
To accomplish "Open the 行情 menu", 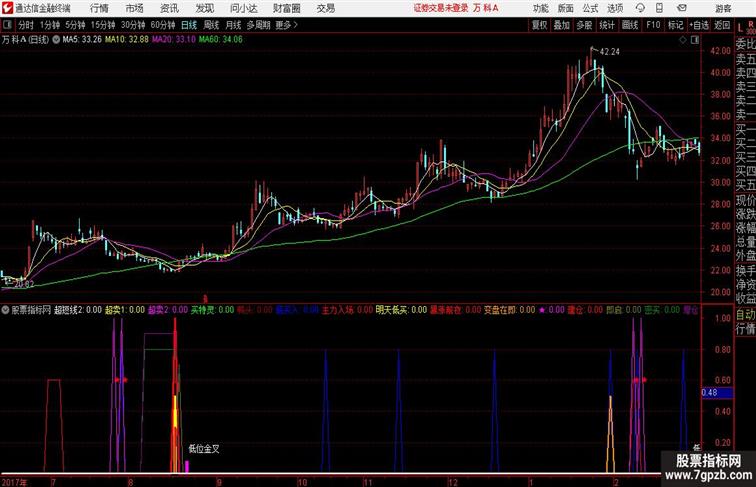I will 99,8.
